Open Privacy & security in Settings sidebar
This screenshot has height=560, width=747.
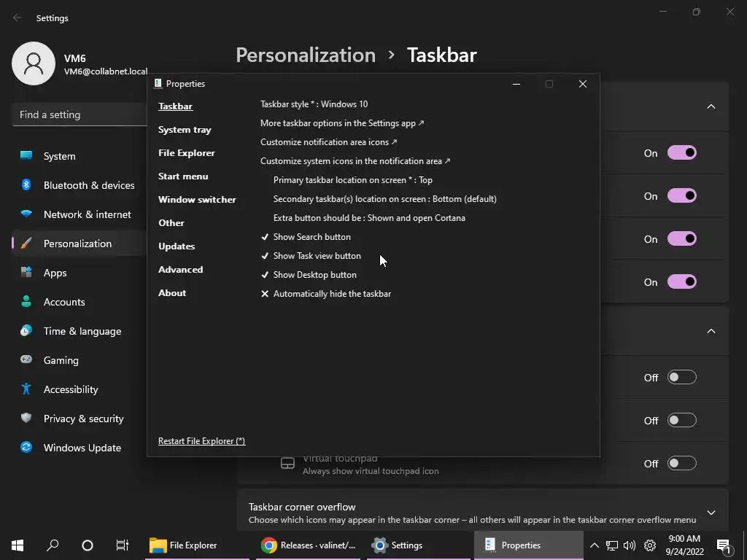(79, 419)
